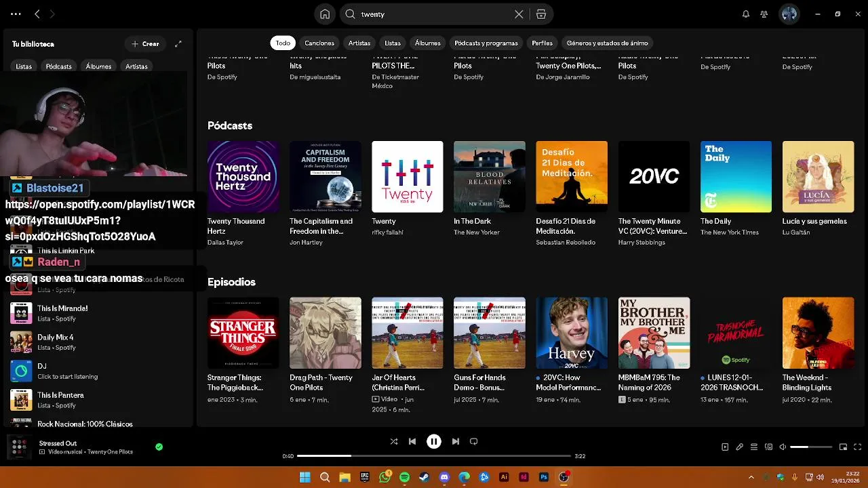Open Steam from the taskbar
Screen dimensions: 868x488
point(425,477)
